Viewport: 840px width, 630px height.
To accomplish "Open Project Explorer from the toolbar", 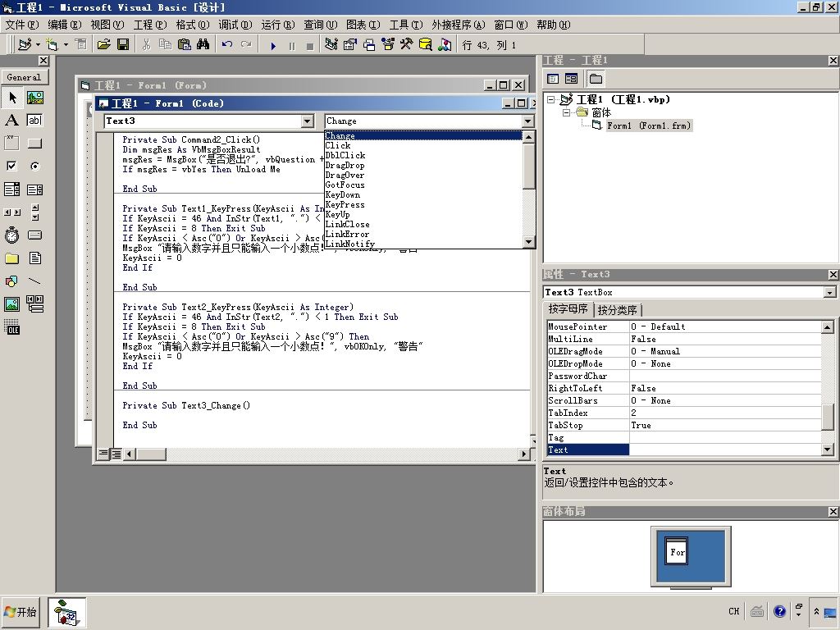I will (x=331, y=44).
